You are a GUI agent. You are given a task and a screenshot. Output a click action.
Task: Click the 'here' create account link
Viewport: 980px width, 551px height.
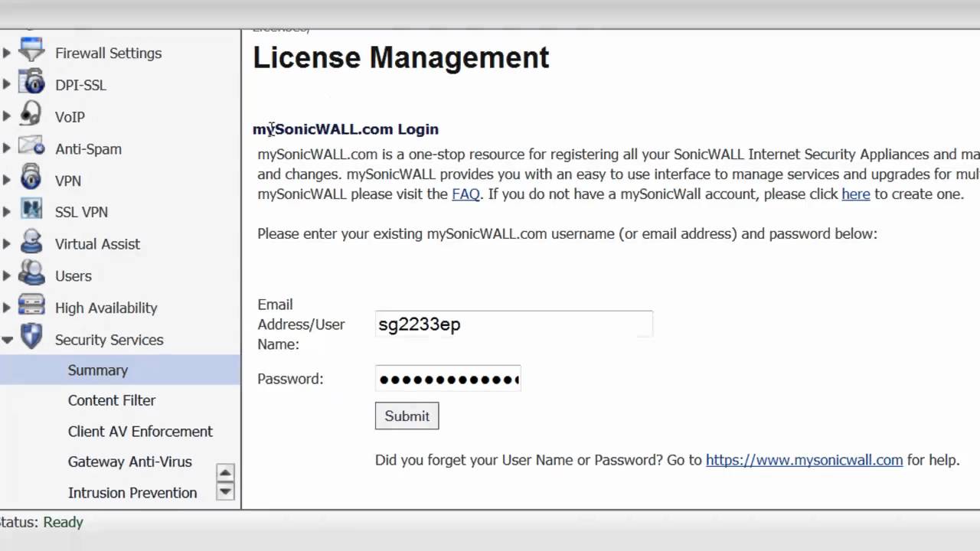click(856, 194)
